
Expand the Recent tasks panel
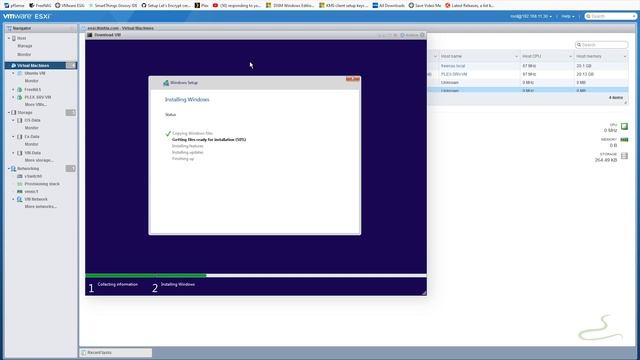click(116, 353)
